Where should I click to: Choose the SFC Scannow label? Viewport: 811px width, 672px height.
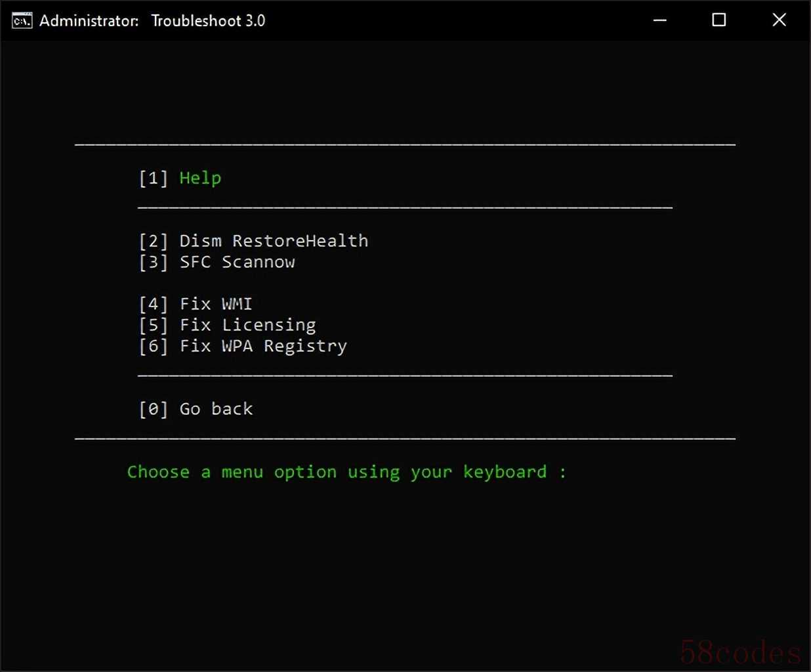coord(237,262)
